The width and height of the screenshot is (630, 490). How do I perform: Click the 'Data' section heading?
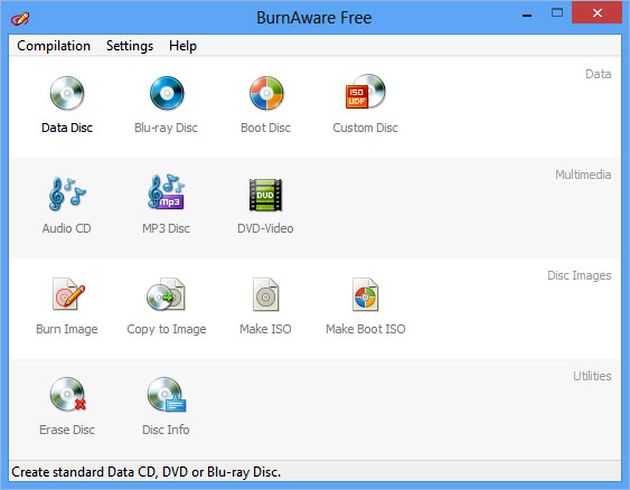598,74
